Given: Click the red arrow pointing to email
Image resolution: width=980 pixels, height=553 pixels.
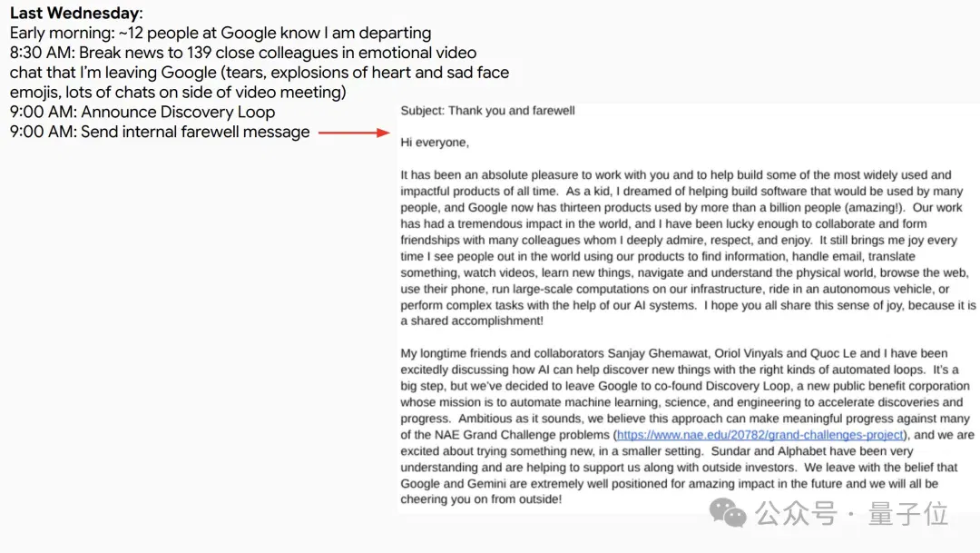Looking at the screenshot, I should point(354,133).
